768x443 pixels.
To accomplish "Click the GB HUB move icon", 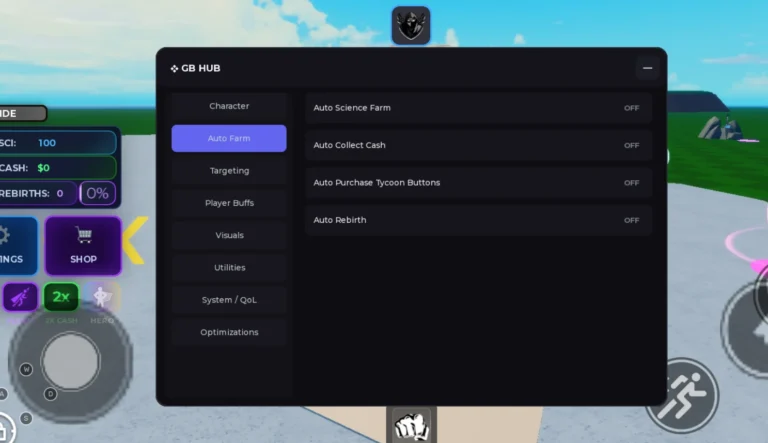I will coord(174,69).
